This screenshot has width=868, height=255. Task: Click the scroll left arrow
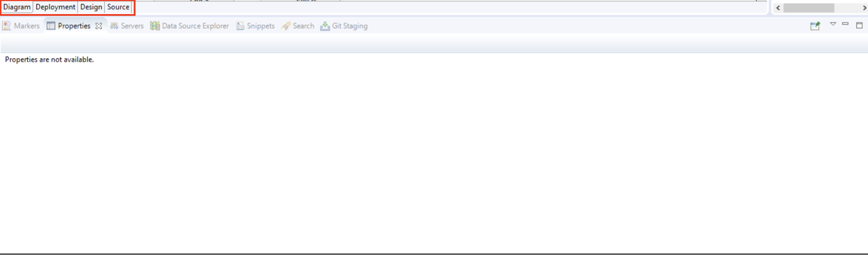coord(778,8)
